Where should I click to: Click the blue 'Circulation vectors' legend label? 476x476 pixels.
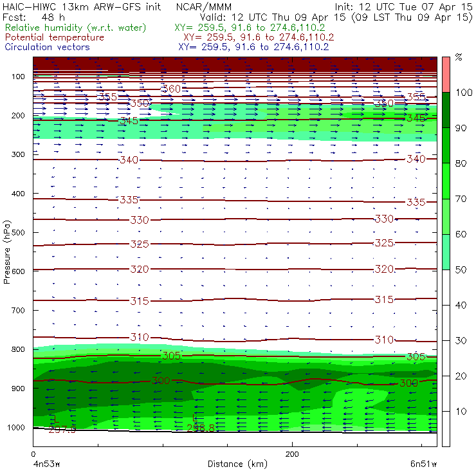(48, 47)
